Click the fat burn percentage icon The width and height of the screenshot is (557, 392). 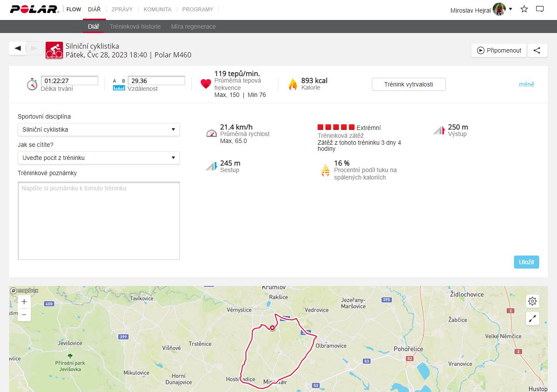pyautogui.click(x=325, y=170)
